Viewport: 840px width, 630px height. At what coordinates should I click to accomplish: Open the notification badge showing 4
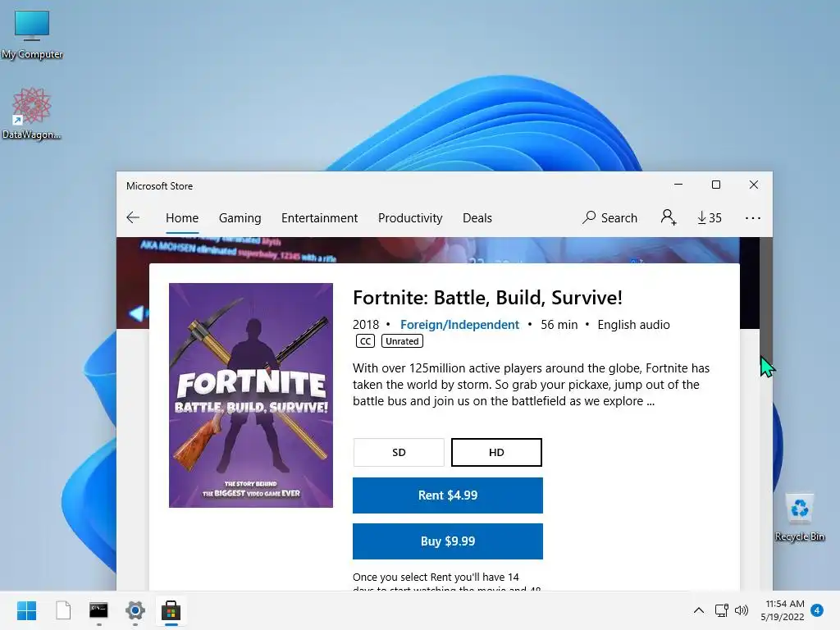[x=817, y=610]
